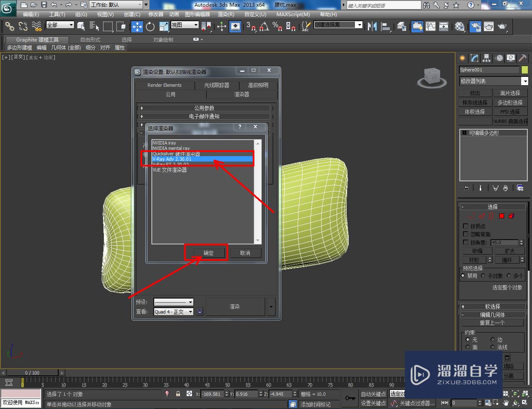Screen dimensions: 532x409
Task: Select the 子对象 preview radio button
Action: point(483,276)
